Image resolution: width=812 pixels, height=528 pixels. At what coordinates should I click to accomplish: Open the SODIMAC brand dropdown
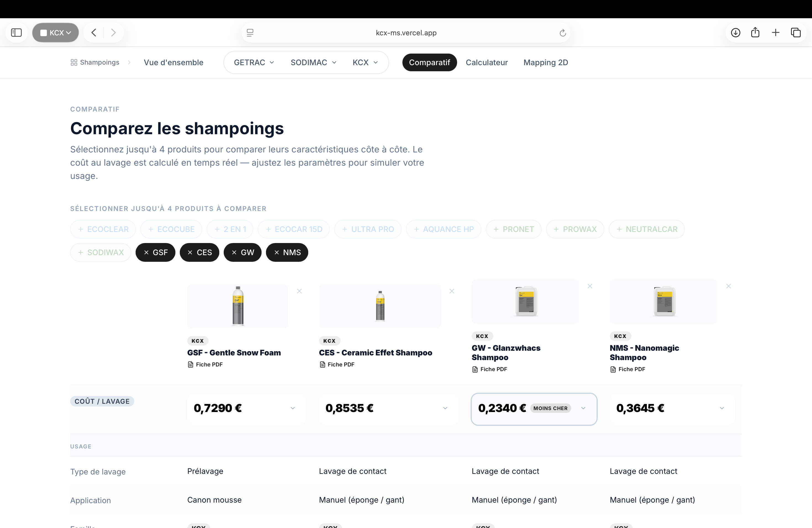pos(313,62)
